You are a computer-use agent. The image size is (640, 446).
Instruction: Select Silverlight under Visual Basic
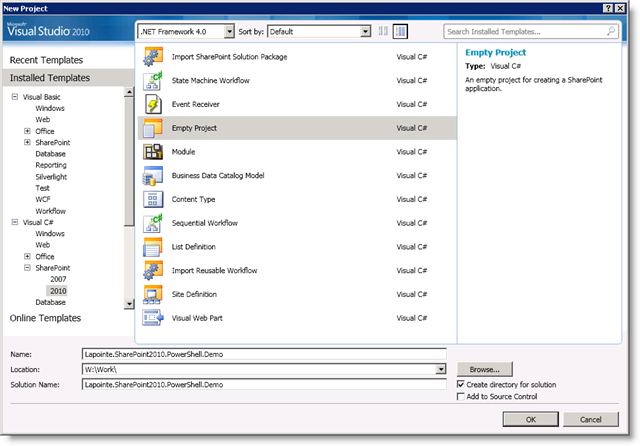point(51,177)
